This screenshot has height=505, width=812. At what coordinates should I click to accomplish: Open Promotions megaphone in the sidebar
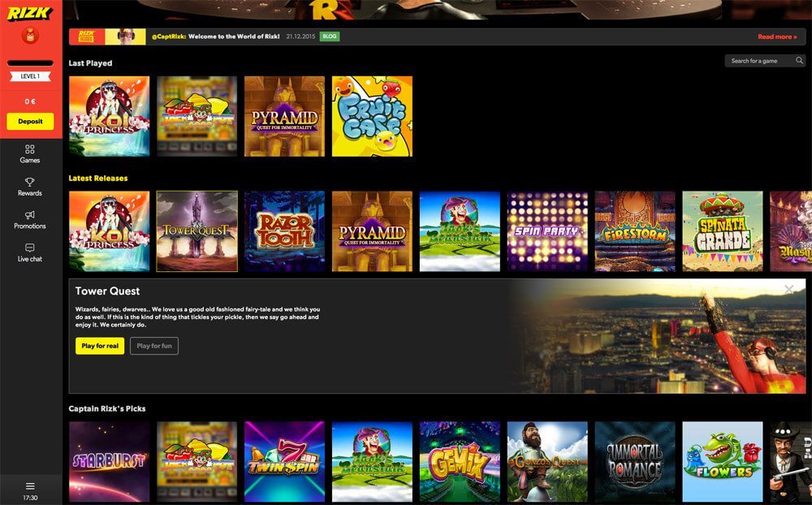pos(30,220)
